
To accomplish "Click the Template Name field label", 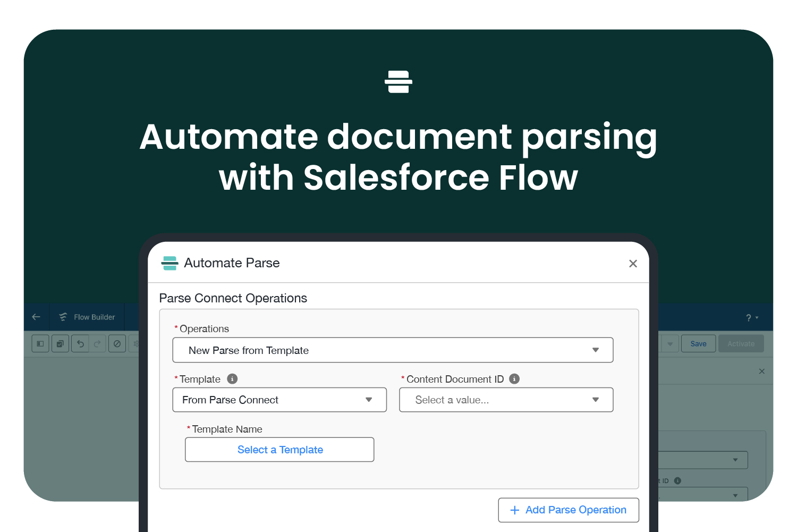I will point(227,429).
